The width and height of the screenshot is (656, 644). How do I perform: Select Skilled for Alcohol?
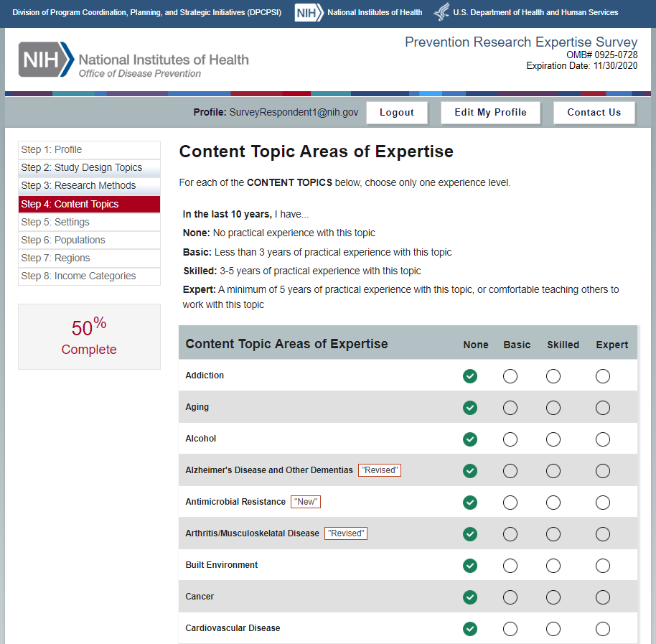553,439
